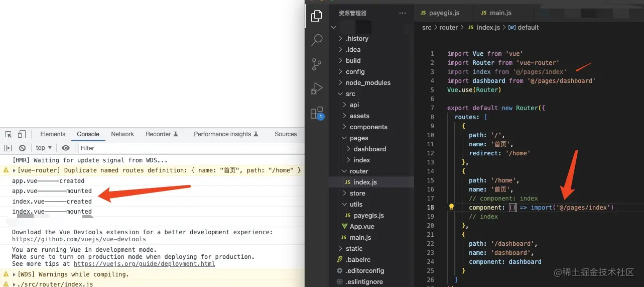Screen dimensions: 644x287
Task: Toggle the console sidebar button
Action: [x=8, y=148]
